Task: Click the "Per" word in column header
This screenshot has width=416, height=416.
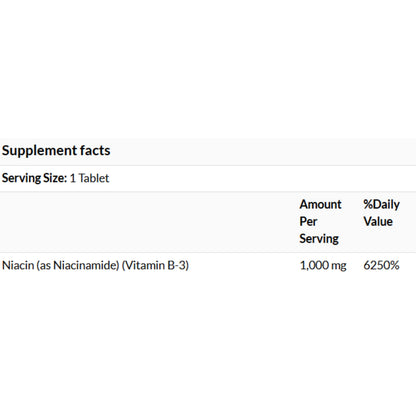Action: point(308,221)
